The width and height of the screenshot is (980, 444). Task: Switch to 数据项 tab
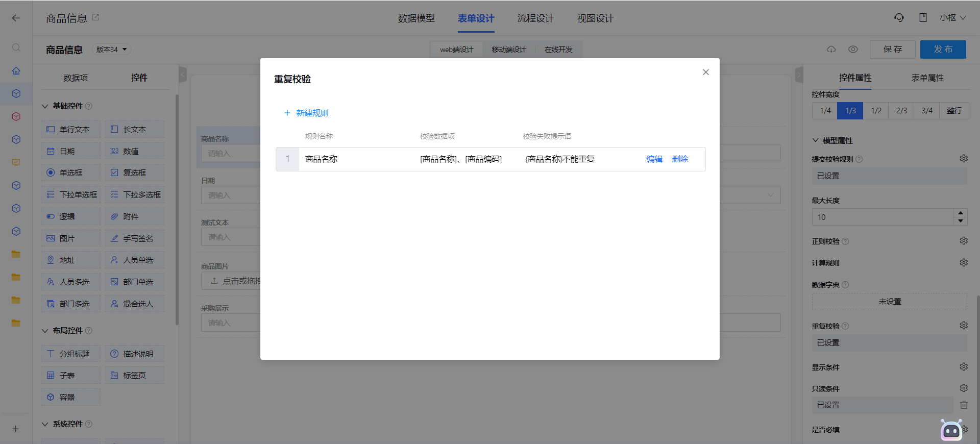pyautogui.click(x=76, y=78)
